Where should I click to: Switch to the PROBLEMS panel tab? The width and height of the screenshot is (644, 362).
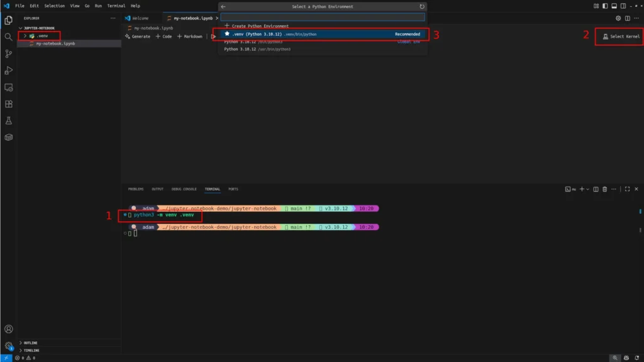pos(136,189)
